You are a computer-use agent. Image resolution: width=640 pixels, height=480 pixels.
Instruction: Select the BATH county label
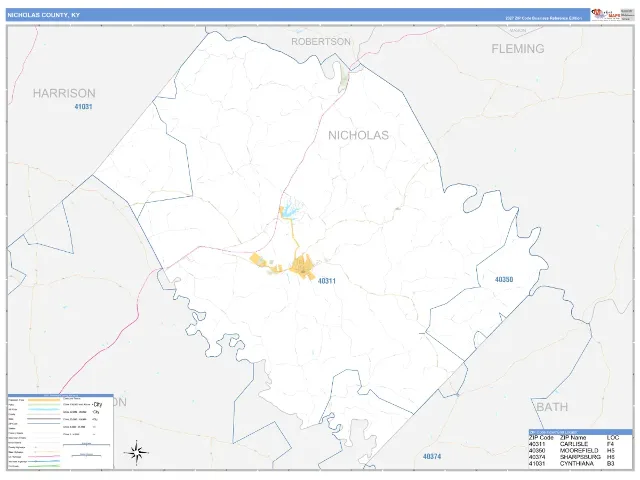552,407
